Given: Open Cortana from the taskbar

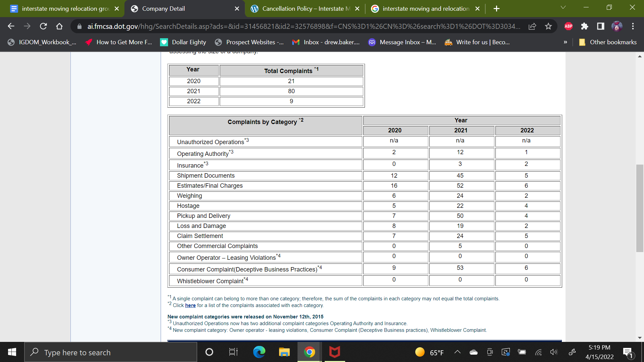Looking at the screenshot, I should [209, 352].
